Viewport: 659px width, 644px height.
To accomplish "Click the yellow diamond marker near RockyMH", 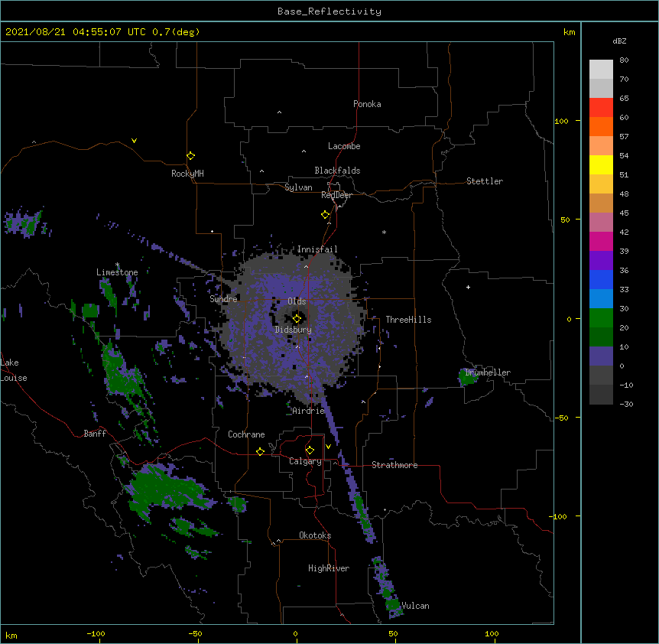I will tap(190, 155).
